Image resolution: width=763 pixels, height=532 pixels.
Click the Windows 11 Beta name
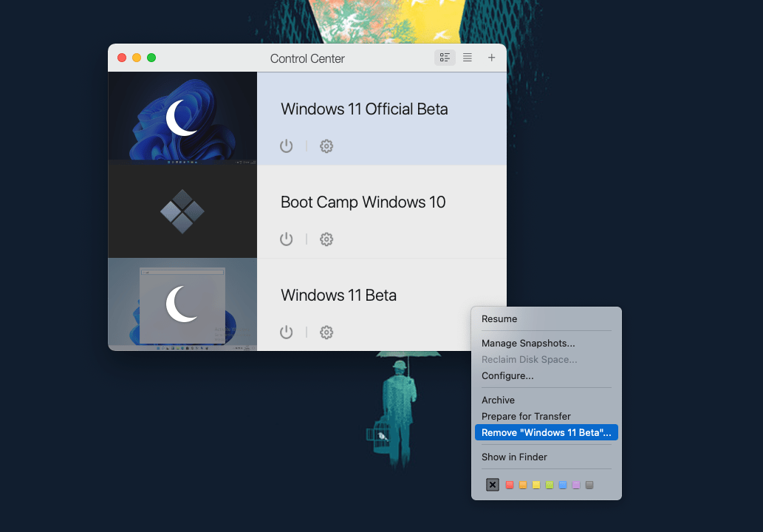[x=339, y=295]
